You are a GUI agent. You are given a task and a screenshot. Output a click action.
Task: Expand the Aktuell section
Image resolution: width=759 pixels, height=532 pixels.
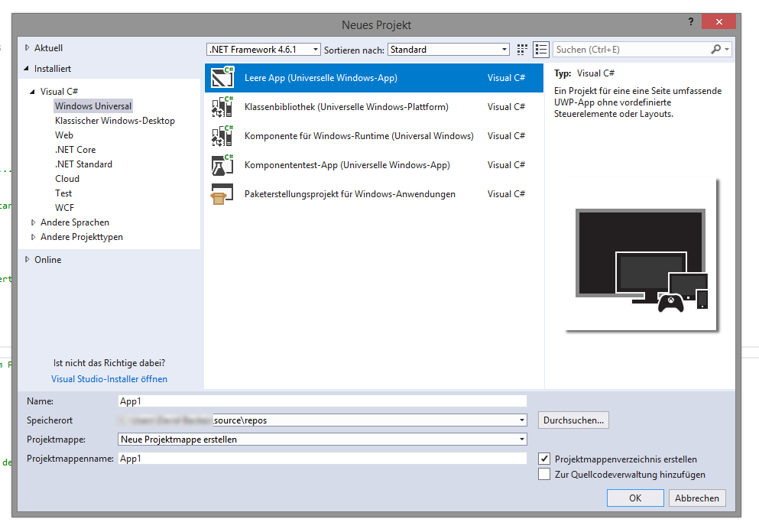coord(27,47)
